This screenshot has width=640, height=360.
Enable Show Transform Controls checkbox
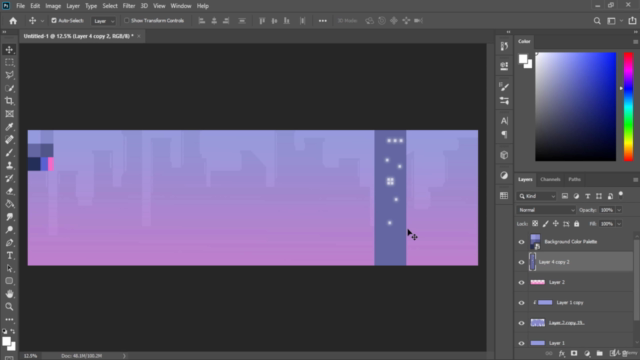127,20
